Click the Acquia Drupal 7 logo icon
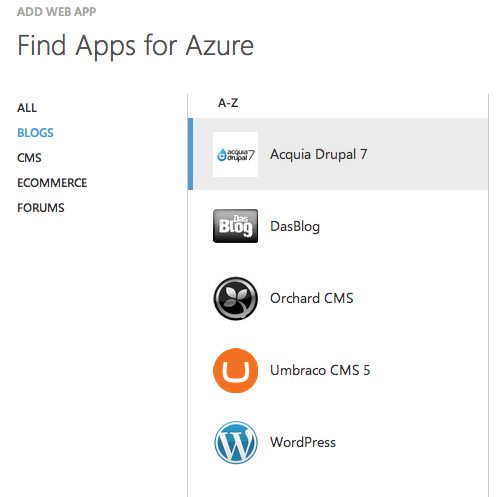 click(x=235, y=154)
